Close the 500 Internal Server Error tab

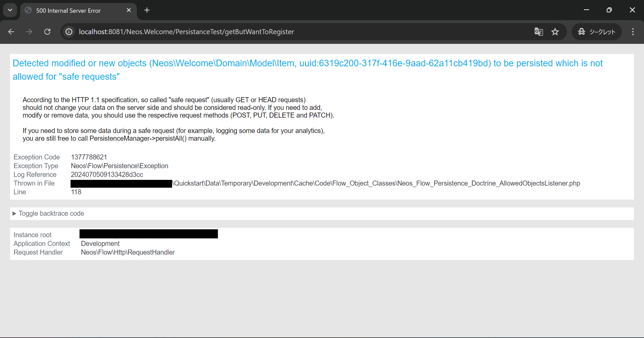tap(129, 10)
